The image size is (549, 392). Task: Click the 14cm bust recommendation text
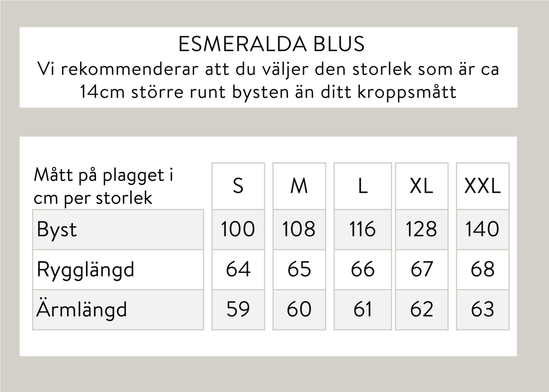tap(268, 80)
